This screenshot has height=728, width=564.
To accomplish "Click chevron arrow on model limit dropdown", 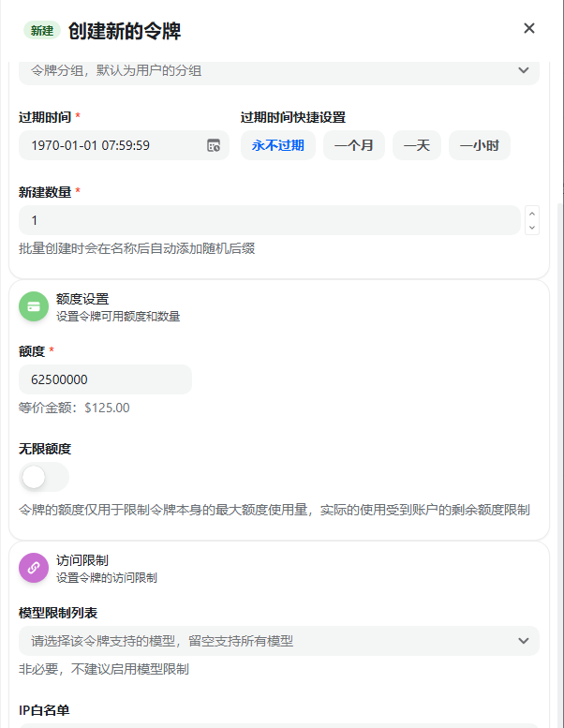I will click(523, 641).
